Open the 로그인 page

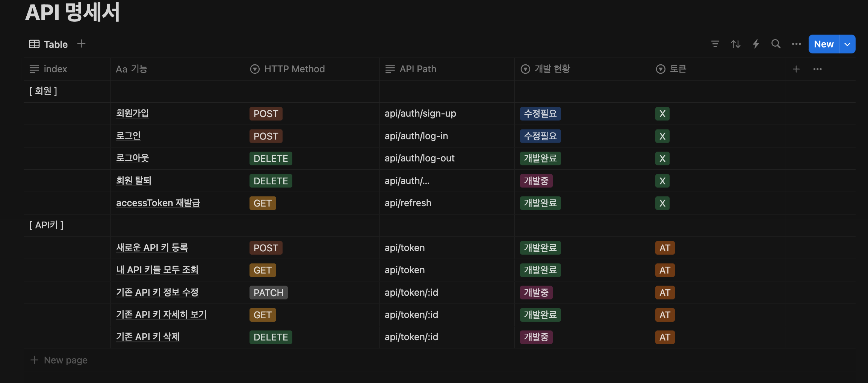tap(128, 136)
